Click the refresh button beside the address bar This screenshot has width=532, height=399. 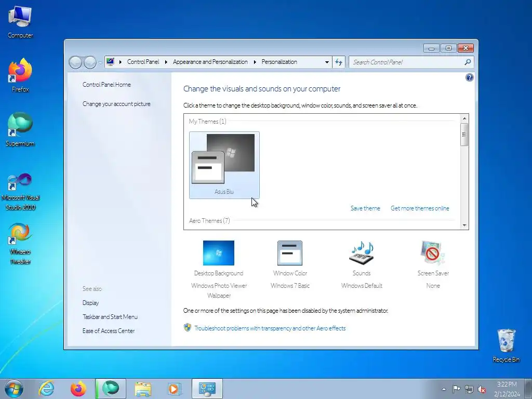pos(339,62)
